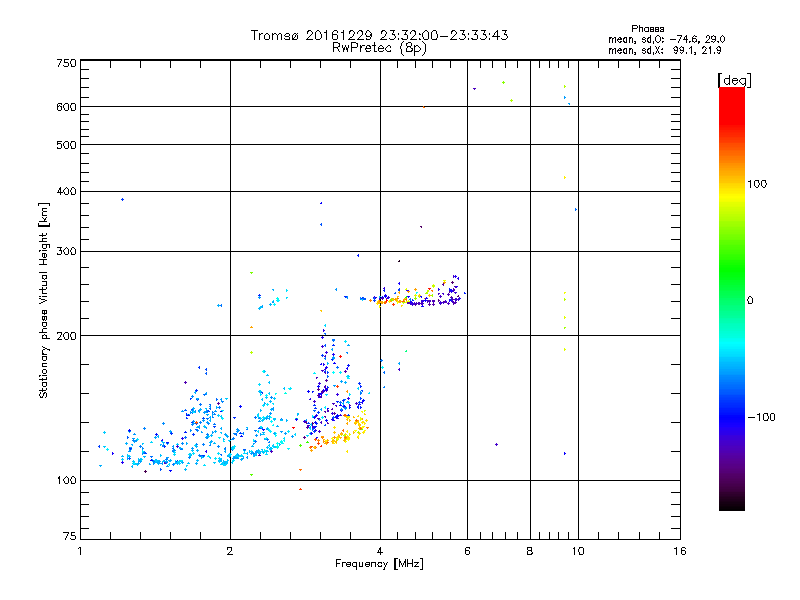Viewport: 800px width, 600px height.
Task: Click the plot title 'Tromsø 20161229 23:32:00-23:33:43'
Action: pos(380,35)
